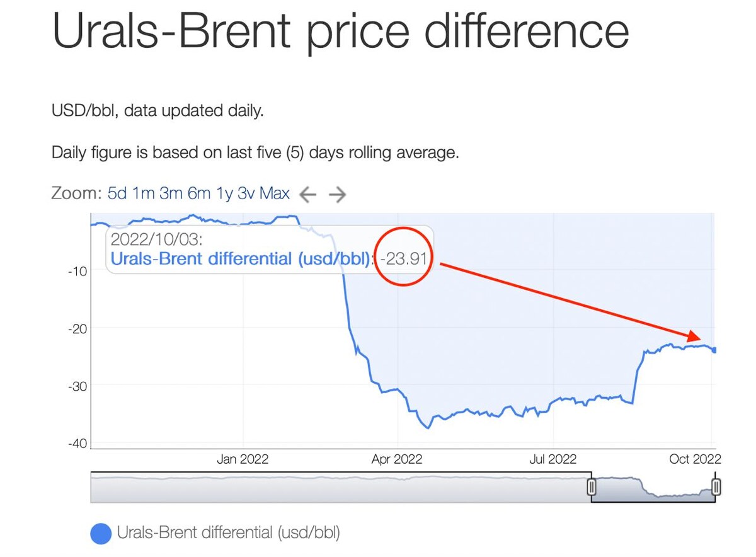Image resolution: width=756 pixels, height=557 pixels.
Task: Click the blue legend circle icon
Action: click(101, 534)
